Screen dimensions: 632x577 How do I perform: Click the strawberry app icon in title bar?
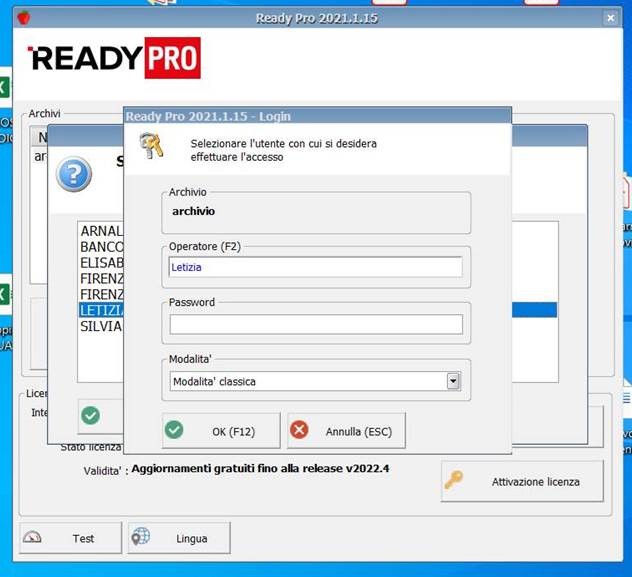coord(24,18)
